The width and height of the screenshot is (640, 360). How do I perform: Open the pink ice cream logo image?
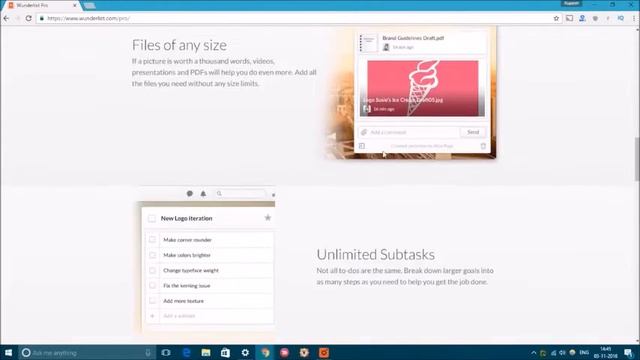[422, 89]
